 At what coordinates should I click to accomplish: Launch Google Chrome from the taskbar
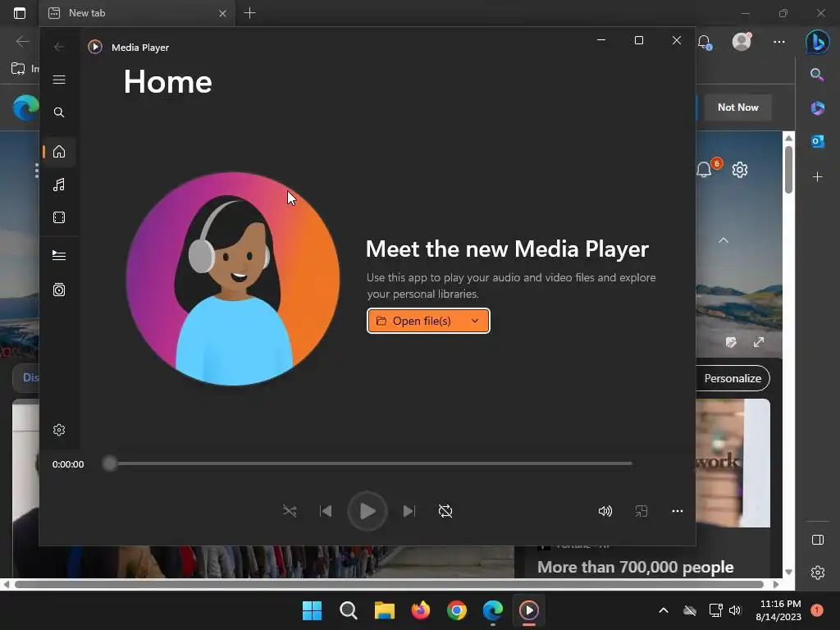456,610
